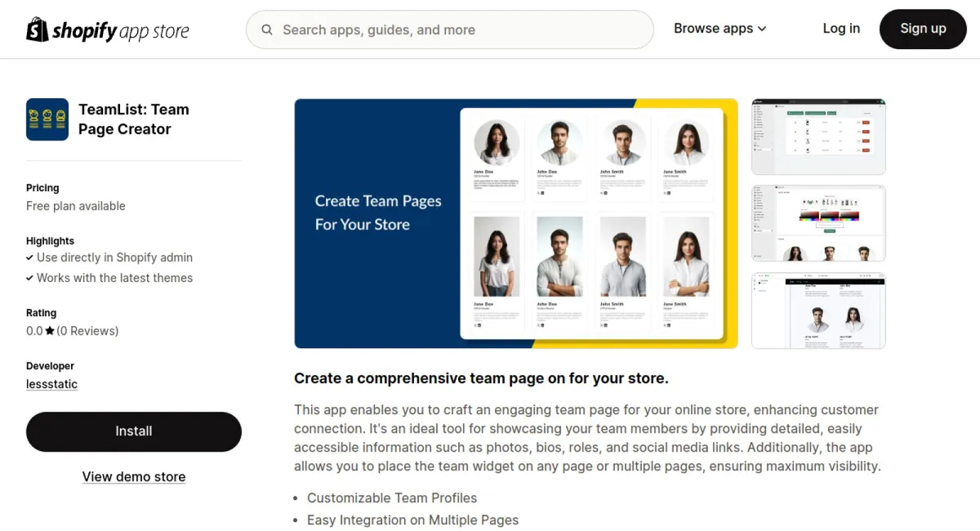Viewport: 980px width, 531px height.
Task: Select the middle color-settings screenshot thumbnail
Action: [x=817, y=222]
